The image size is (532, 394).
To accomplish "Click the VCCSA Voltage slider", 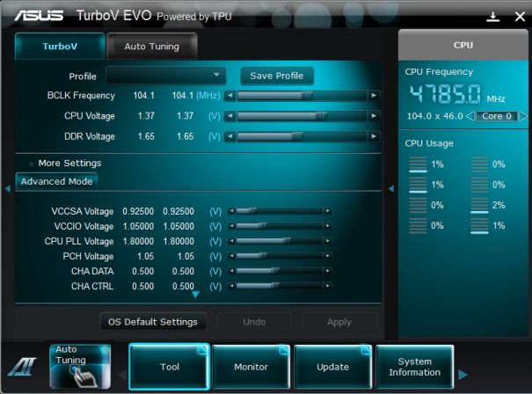I will [x=280, y=211].
